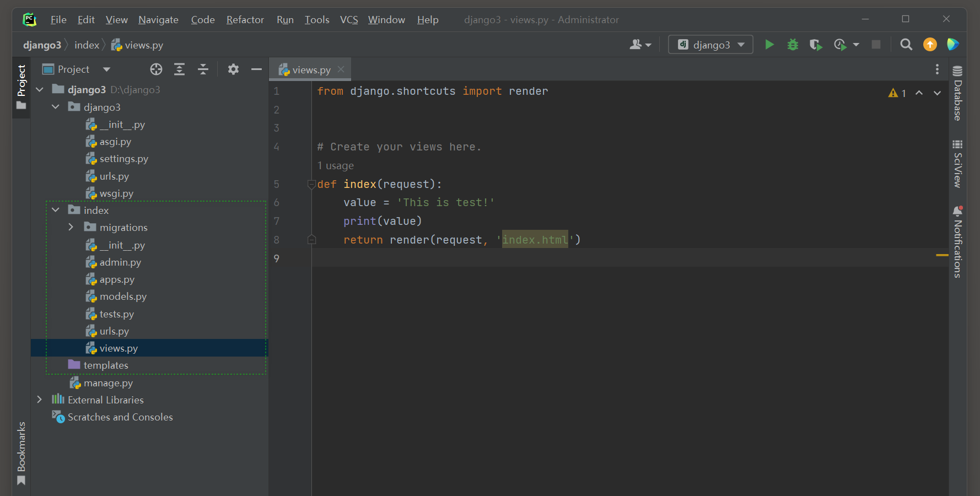Open Search Everywhere magnifier
Screen dimensions: 980x496
pos(906,45)
